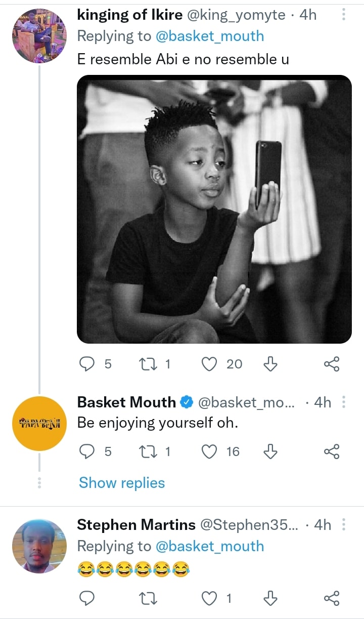Open Stephen Martins' profile picture

[39, 546]
